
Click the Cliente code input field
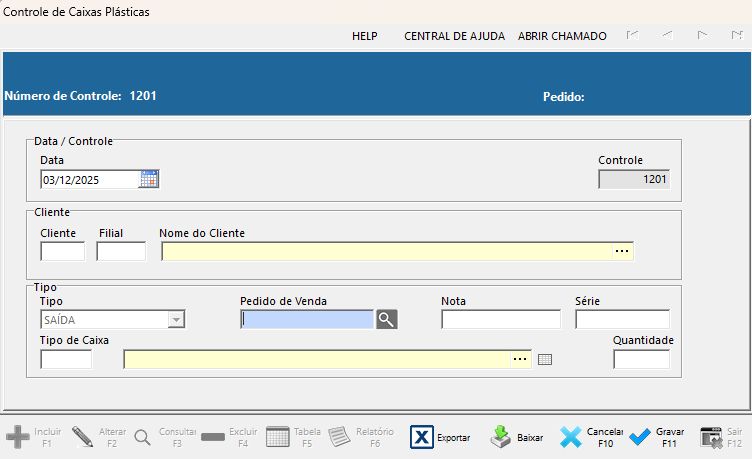click(x=62, y=251)
